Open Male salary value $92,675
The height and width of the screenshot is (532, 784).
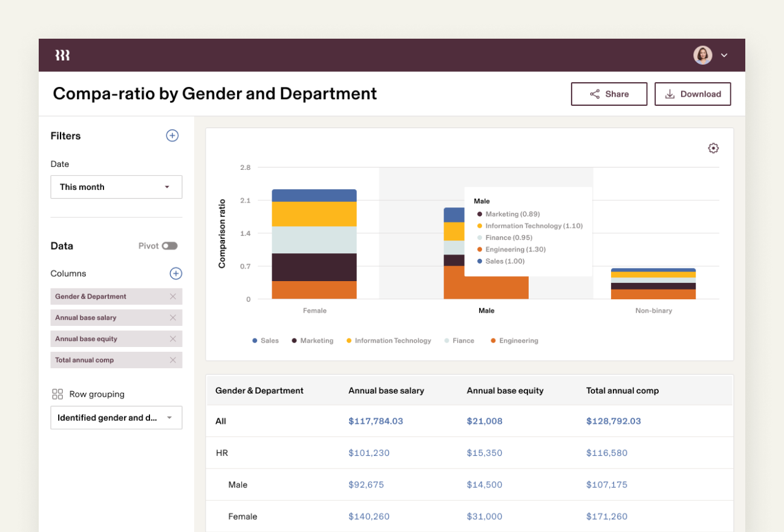click(x=366, y=485)
